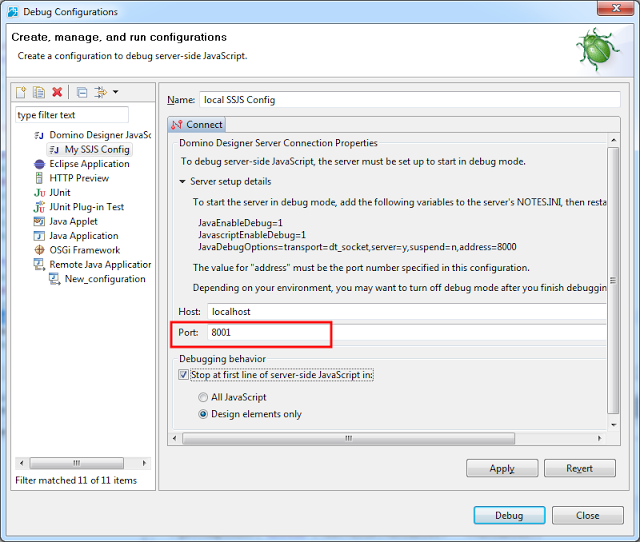This screenshot has width=640, height=542.
Task: Open the New_configuration item
Action: pos(105,279)
